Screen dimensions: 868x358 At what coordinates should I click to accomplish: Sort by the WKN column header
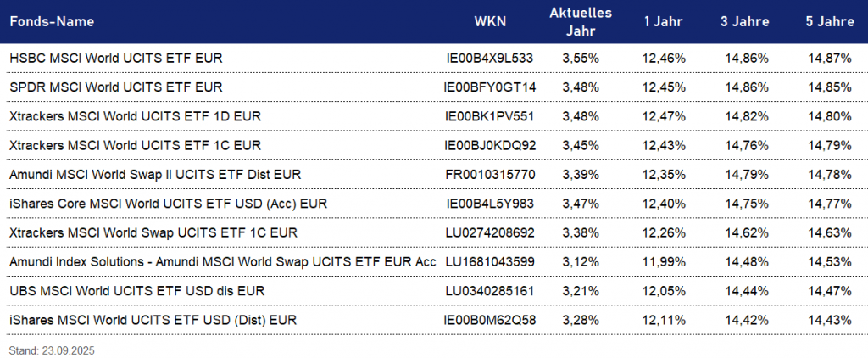click(491, 22)
